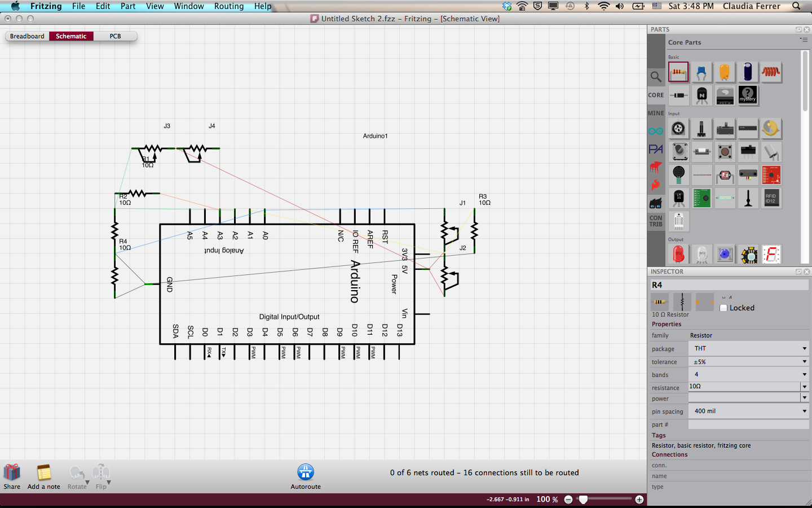Pick the red coil inductor part
Viewport: 812px width, 508px height.
(x=771, y=72)
